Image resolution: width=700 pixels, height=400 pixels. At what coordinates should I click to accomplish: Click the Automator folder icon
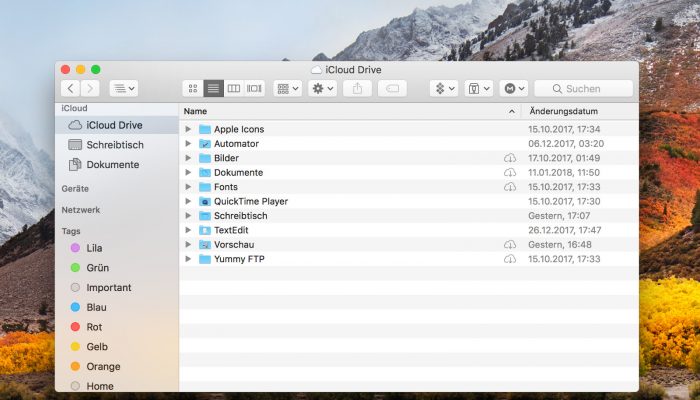coord(205,143)
